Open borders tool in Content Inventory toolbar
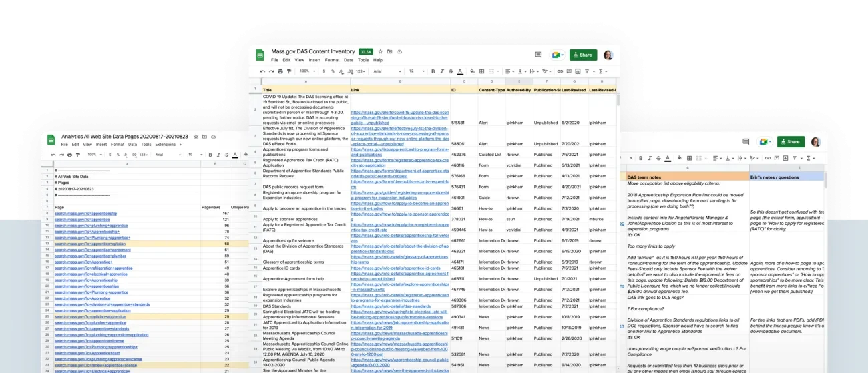 coord(481,71)
